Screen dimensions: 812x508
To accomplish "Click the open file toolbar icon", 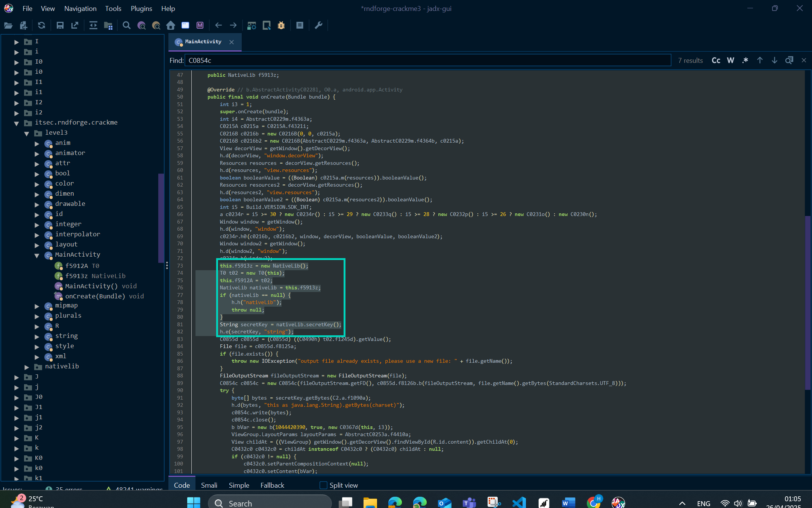I will 8,25.
